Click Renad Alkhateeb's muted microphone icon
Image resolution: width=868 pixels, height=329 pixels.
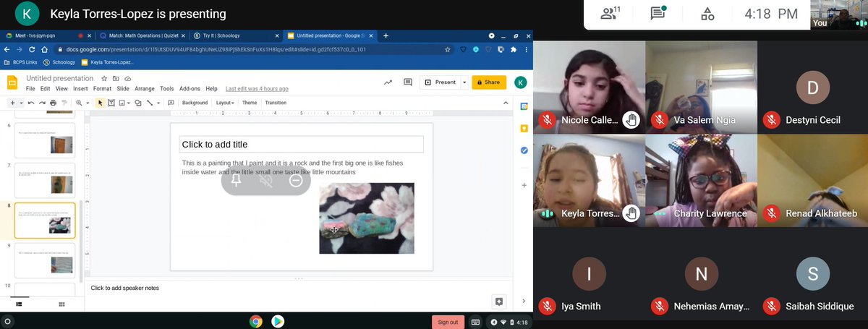pos(772,213)
